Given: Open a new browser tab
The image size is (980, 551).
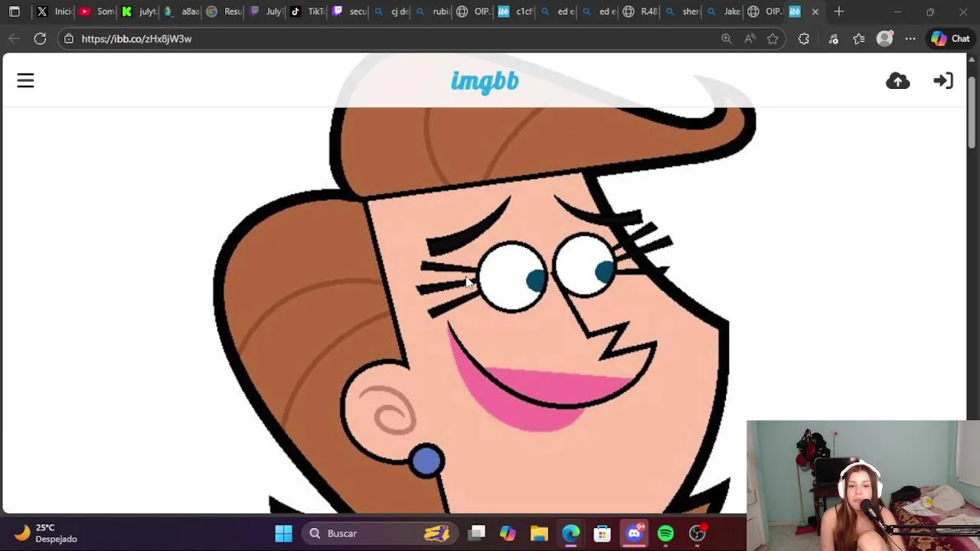Looking at the screenshot, I should click(x=839, y=11).
